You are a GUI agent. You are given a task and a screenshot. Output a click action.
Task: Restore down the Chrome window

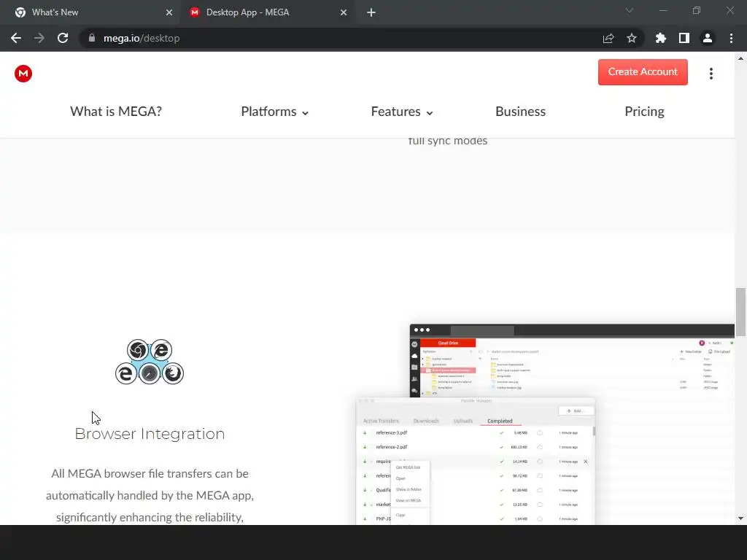697,10
